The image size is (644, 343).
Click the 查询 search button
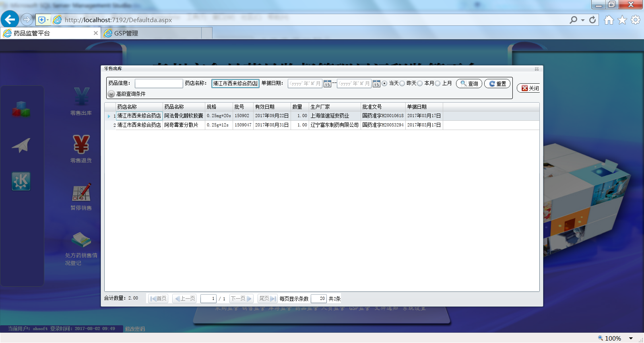469,83
